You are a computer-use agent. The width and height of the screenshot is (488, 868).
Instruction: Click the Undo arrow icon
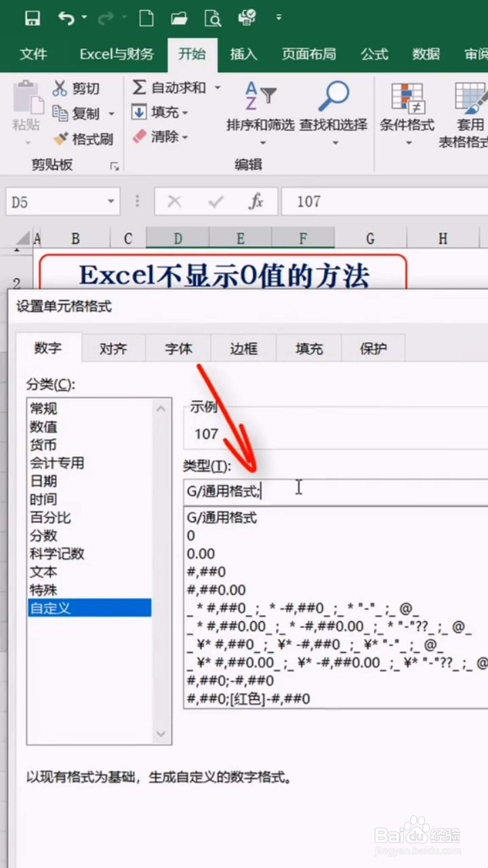pos(66,18)
